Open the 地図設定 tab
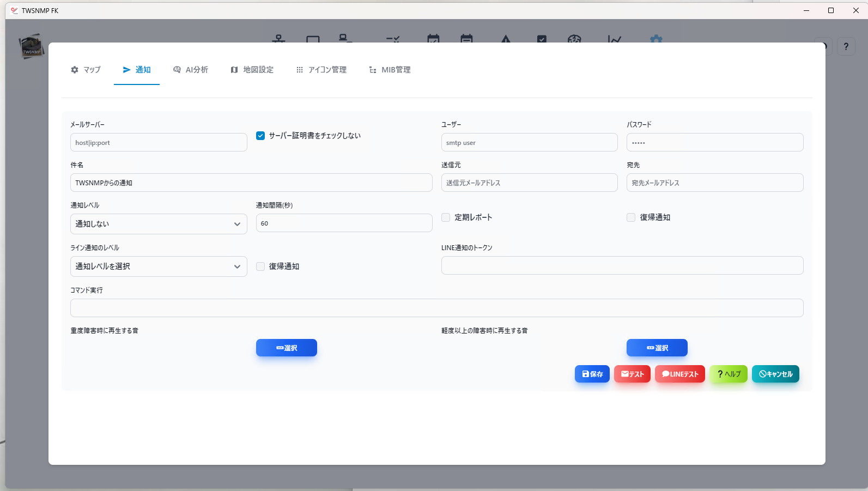 click(252, 70)
